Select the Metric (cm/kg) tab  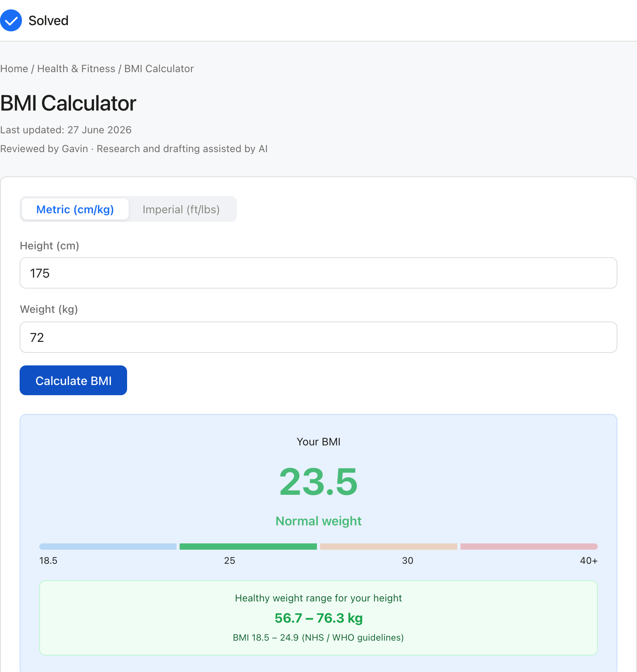point(75,209)
